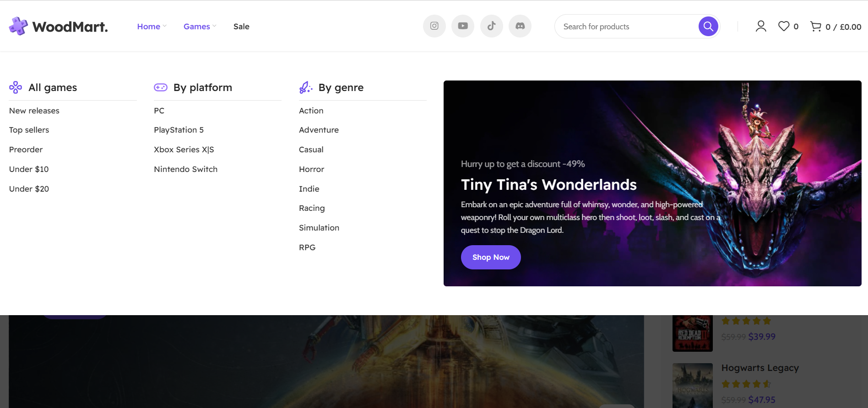868x408 pixels.
Task: Click the By platform heading text
Action: click(x=203, y=87)
